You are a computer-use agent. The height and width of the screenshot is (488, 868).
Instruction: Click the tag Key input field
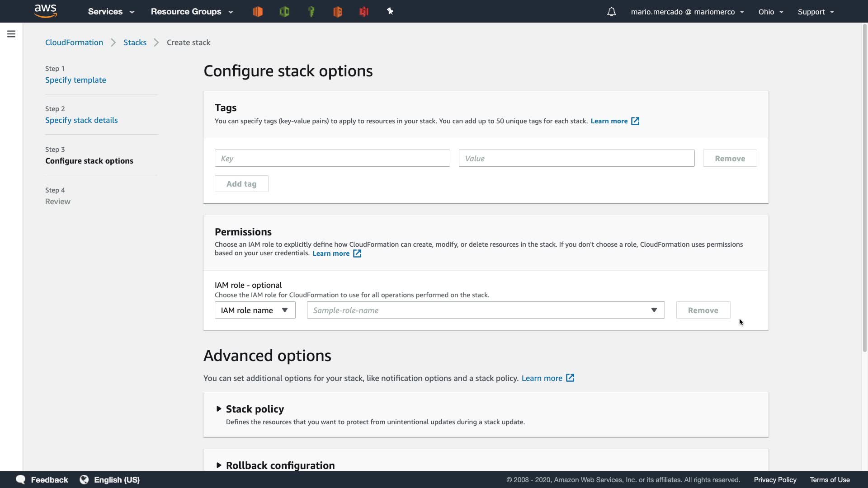click(x=332, y=159)
